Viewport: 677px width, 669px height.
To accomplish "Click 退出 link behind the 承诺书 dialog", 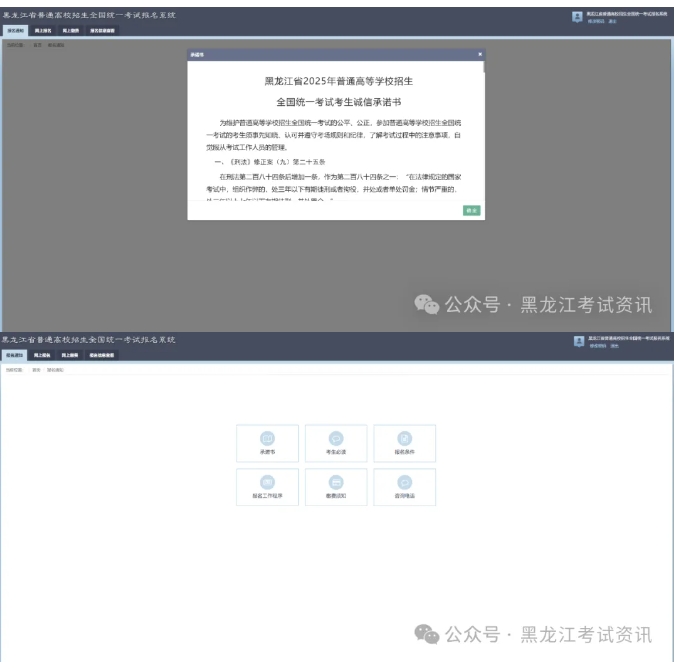I will [x=612, y=21].
